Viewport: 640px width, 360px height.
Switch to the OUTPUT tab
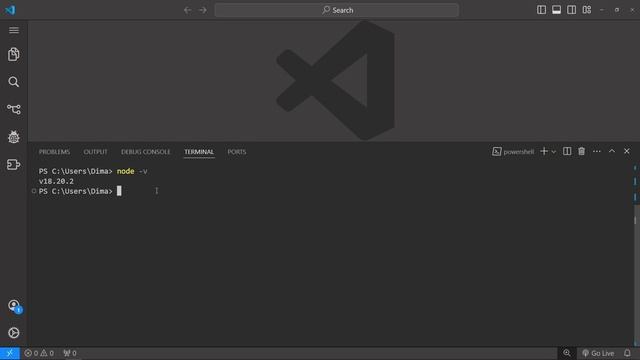96,152
